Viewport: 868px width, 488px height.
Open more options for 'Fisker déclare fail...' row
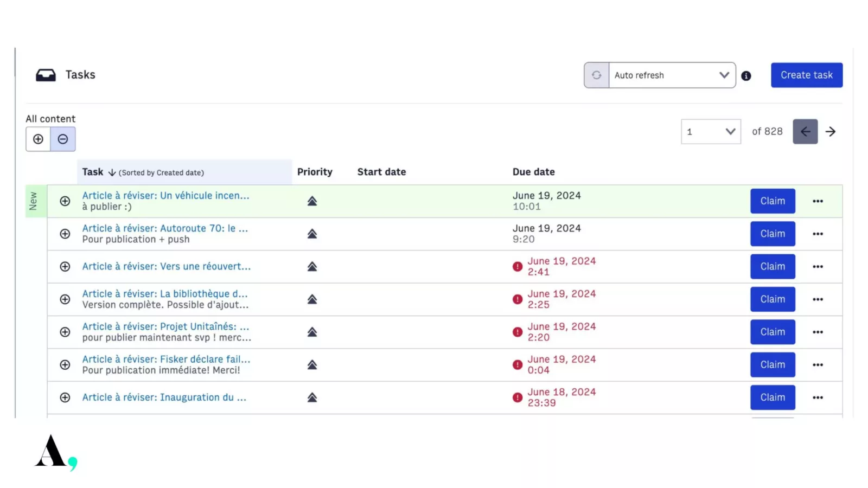(x=818, y=365)
